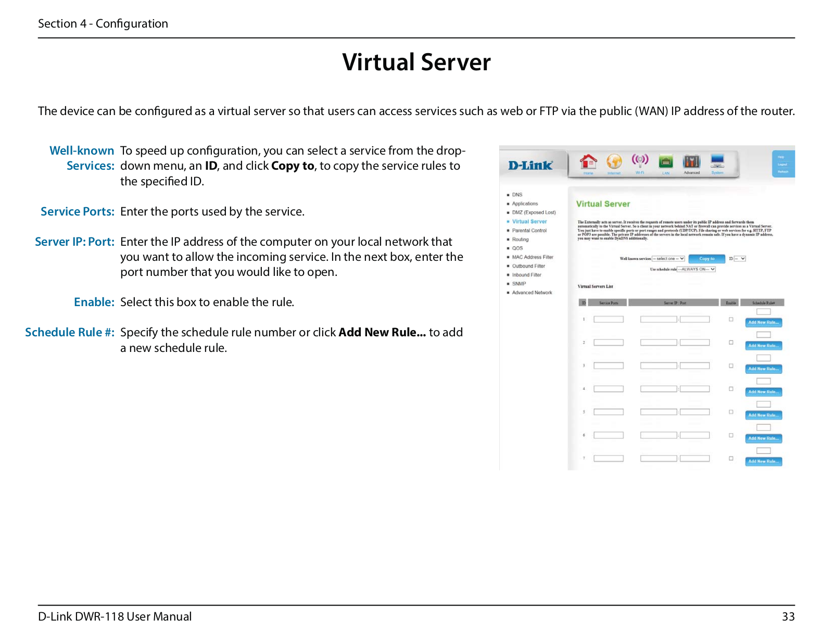The image size is (833, 644).
Task: Click the Section 4 - Configuration header text
Action: coord(103,24)
